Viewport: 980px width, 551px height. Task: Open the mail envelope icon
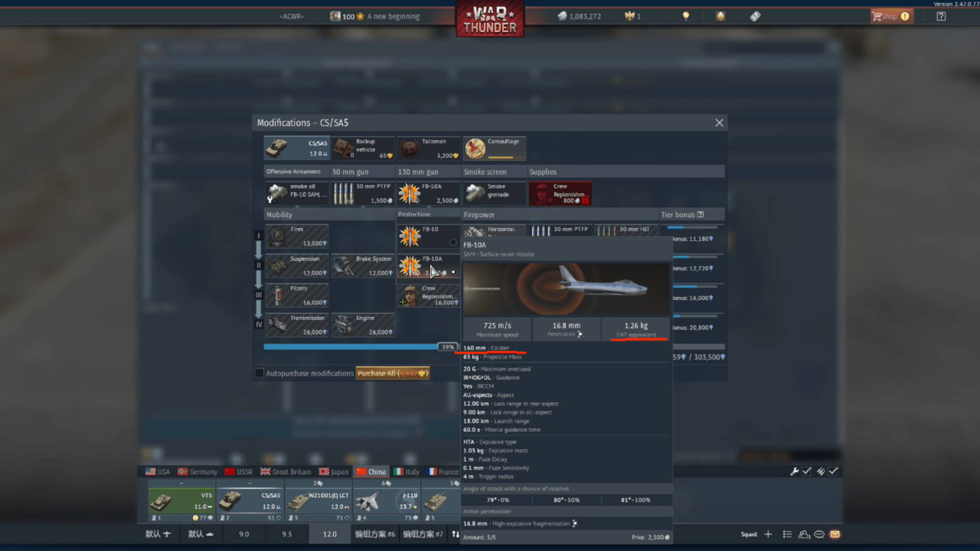coord(835,534)
